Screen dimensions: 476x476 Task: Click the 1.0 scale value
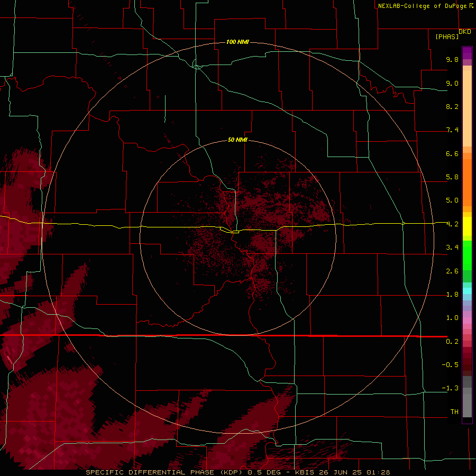click(452, 318)
